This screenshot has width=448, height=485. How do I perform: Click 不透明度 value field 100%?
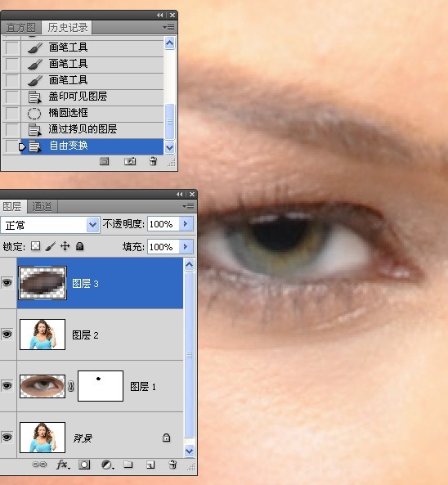[x=164, y=223]
